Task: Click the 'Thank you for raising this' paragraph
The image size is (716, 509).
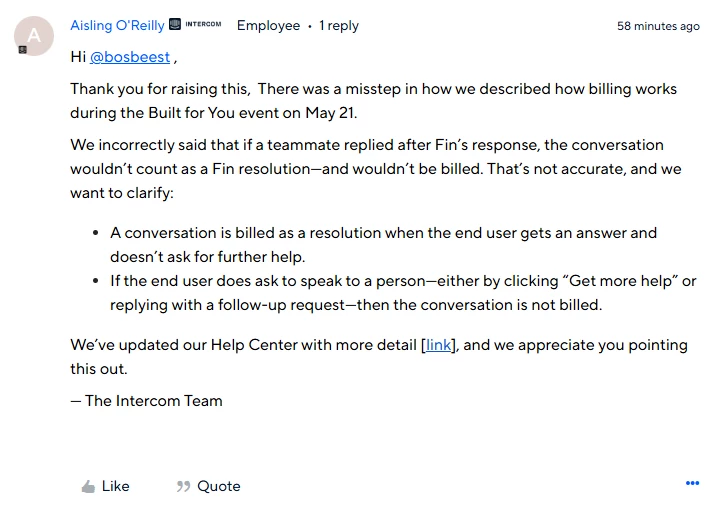Action: pos(374,101)
